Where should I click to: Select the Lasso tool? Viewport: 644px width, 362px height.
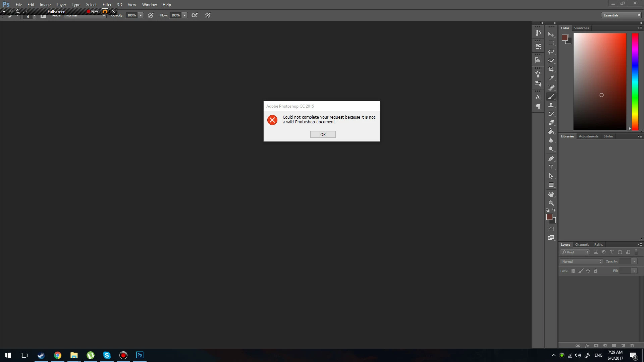pos(551,52)
